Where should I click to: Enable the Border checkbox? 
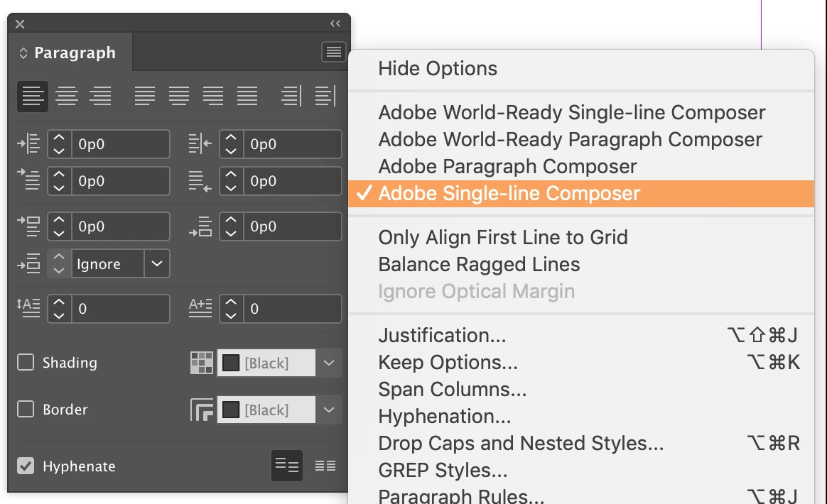26,409
